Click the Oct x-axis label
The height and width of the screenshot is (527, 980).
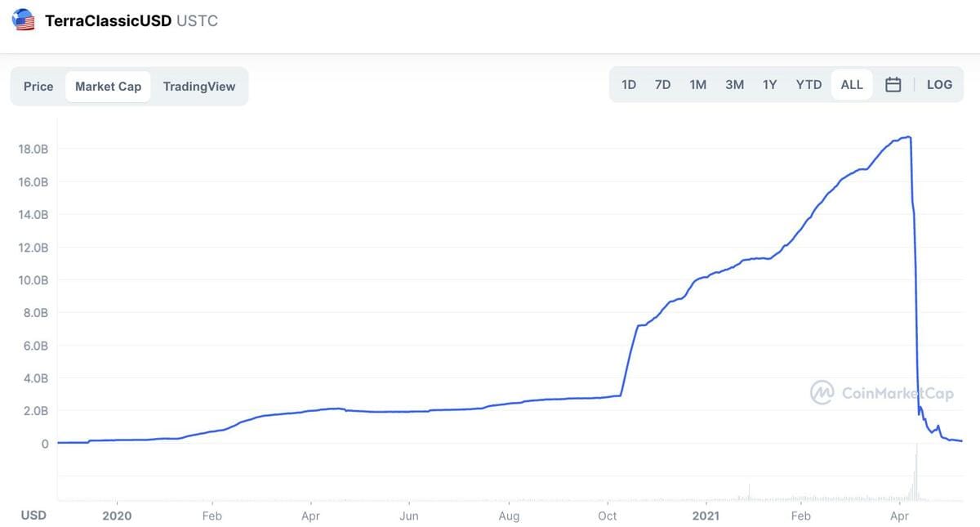(608, 516)
